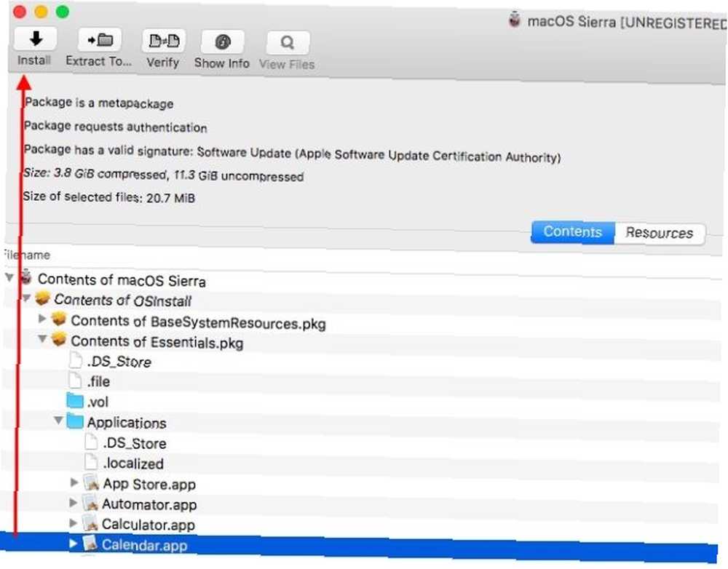
Task: Click the Applications folder icon
Action: (75, 421)
